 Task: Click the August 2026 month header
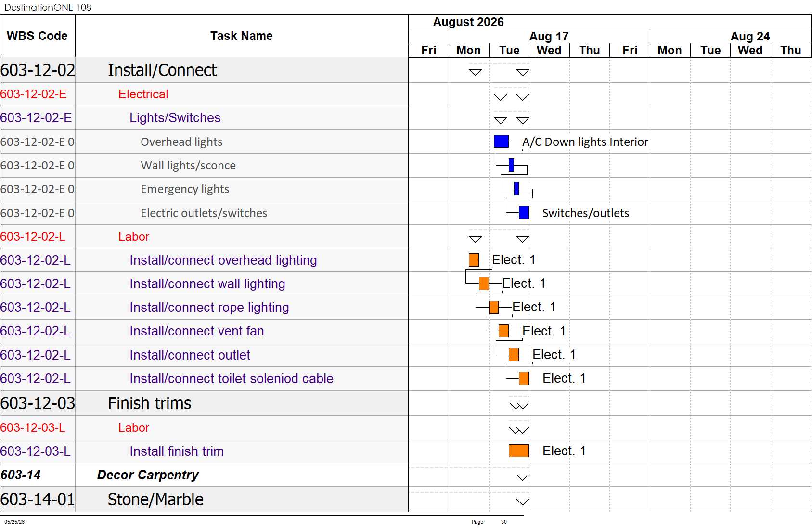coord(468,22)
